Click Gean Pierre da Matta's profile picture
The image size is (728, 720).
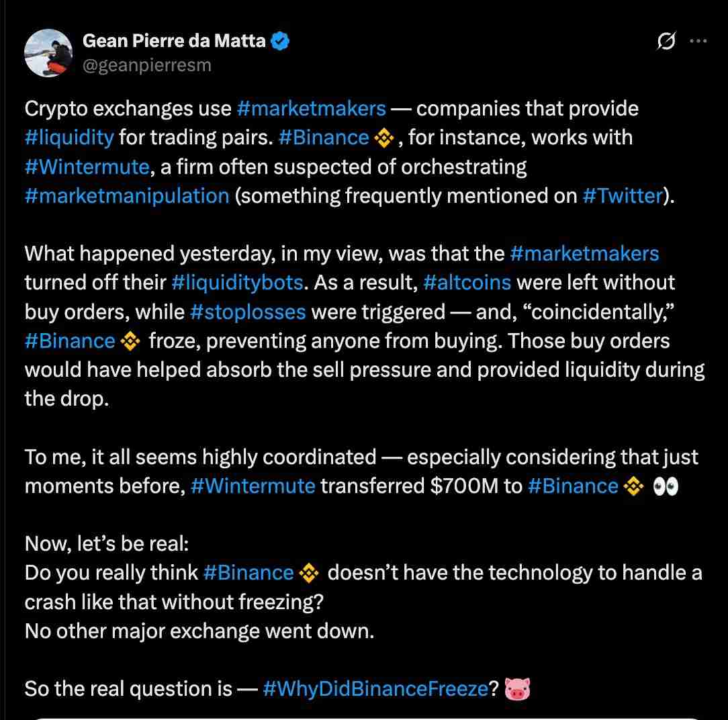click(x=48, y=54)
